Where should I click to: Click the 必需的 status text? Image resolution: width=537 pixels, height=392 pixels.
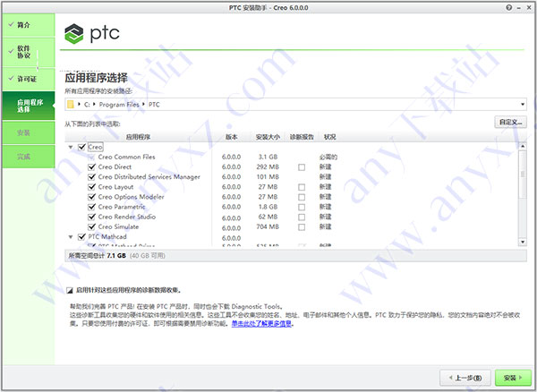[x=328, y=157]
